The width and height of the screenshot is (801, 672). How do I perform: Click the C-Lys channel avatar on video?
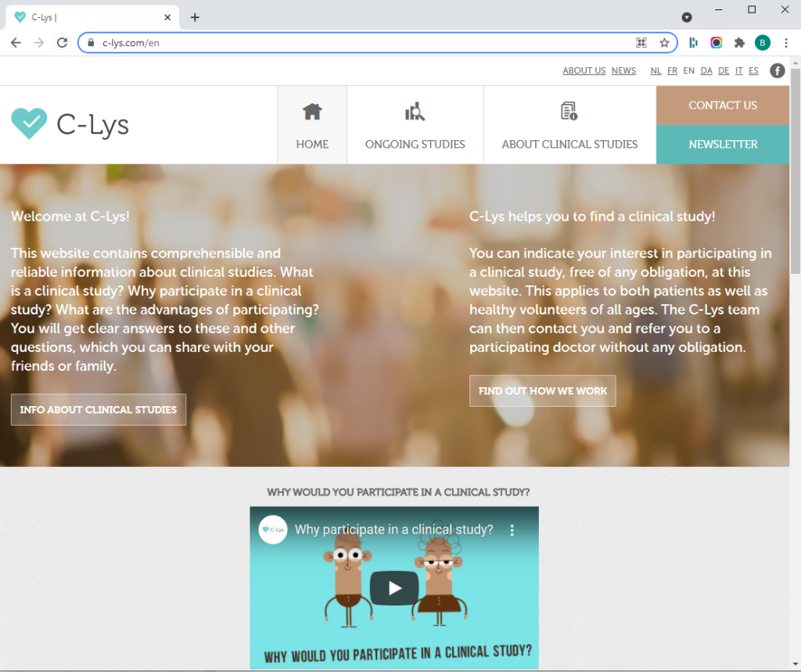[273, 530]
